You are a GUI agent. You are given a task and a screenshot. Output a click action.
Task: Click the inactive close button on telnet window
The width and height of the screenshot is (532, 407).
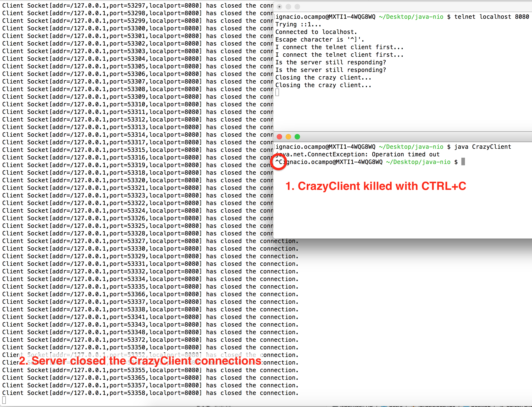point(280,7)
